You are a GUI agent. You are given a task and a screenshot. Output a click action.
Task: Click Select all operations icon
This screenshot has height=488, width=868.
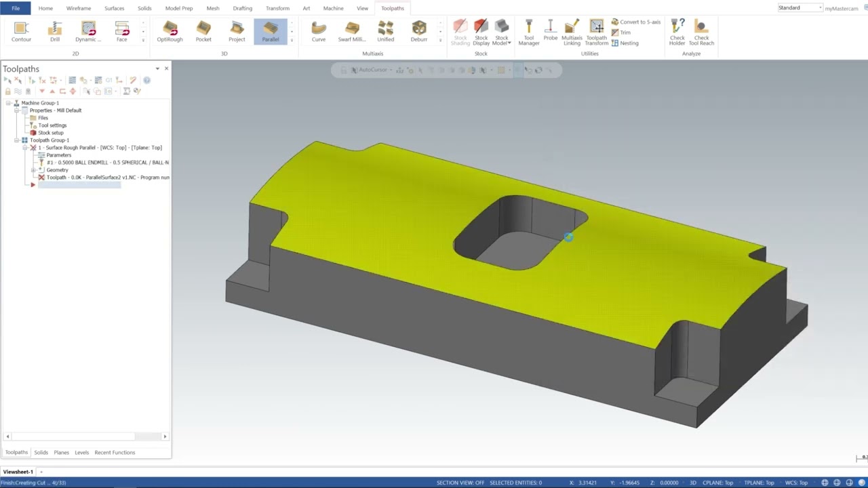7,80
